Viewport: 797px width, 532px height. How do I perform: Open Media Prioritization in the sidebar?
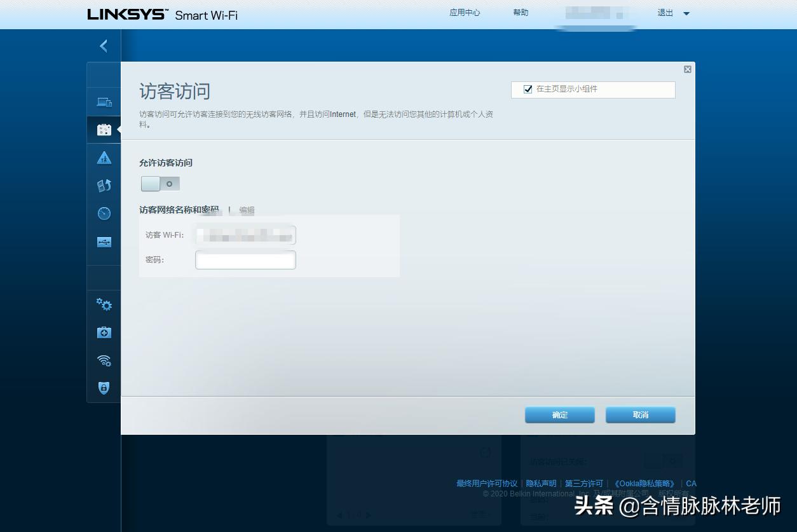coord(103,185)
